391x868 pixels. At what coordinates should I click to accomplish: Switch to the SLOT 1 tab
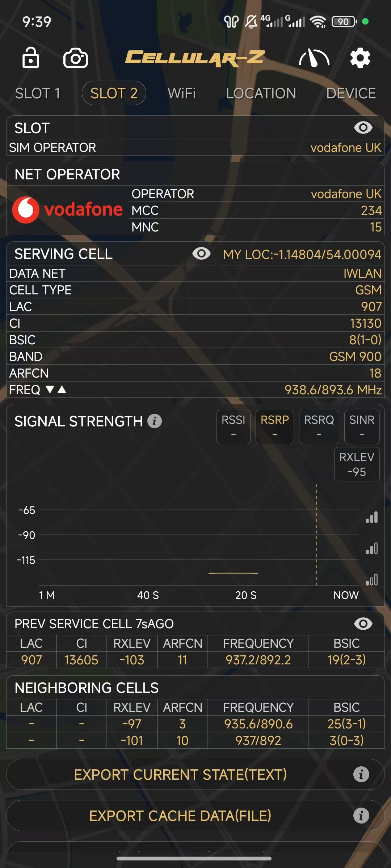point(38,93)
